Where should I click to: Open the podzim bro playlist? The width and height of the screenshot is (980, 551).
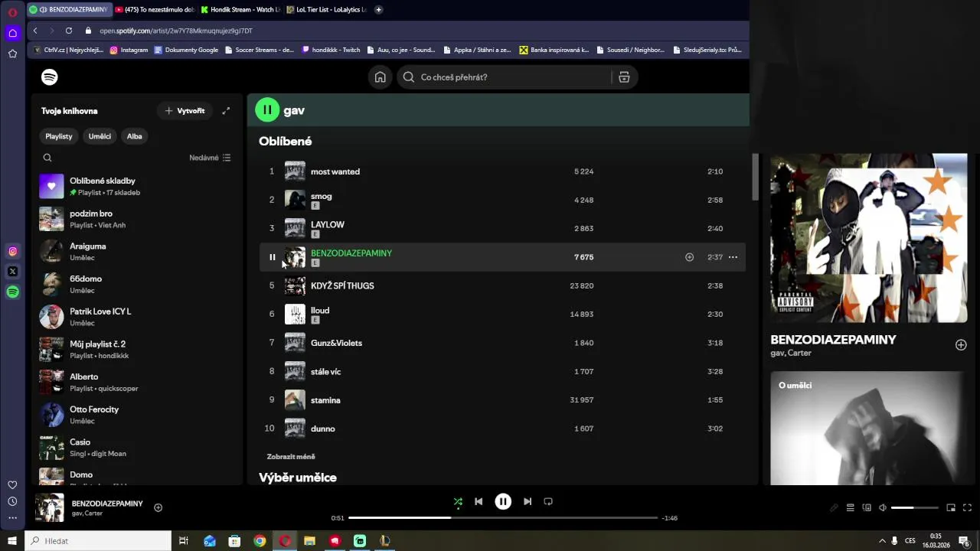pos(138,219)
